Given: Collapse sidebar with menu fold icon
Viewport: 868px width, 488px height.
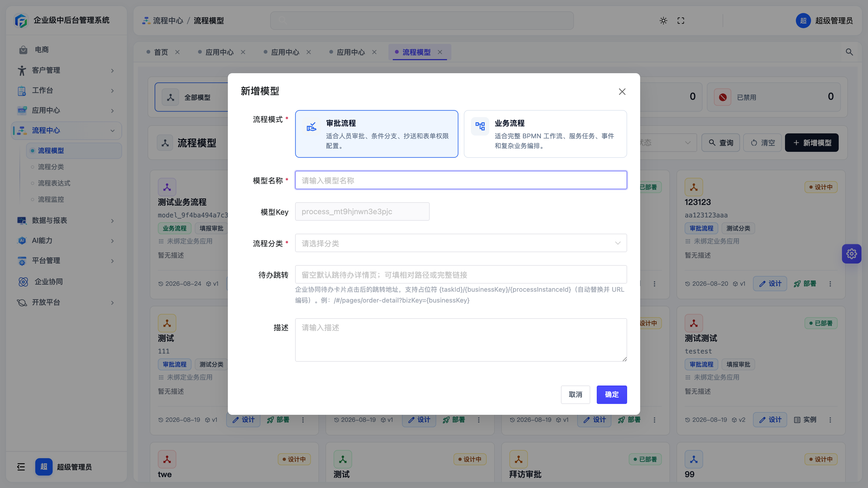Looking at the screenshot, I should tap(21, 467).
